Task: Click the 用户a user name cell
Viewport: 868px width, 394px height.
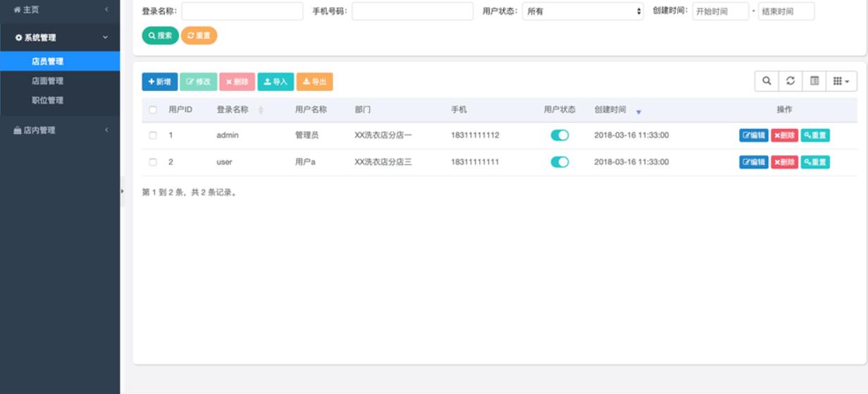Action: pyautogui.click(x=305, y=162)
